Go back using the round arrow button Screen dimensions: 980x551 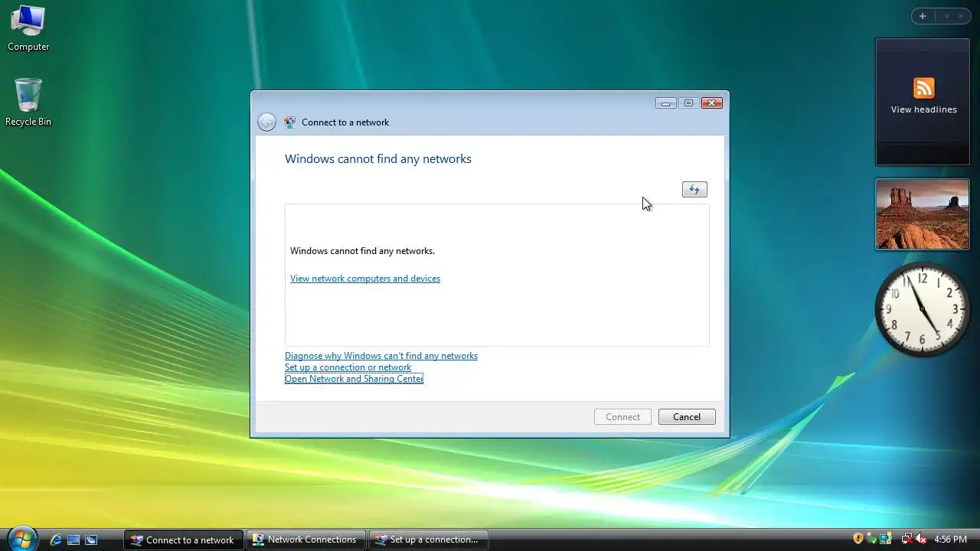[x=266, y=122]
